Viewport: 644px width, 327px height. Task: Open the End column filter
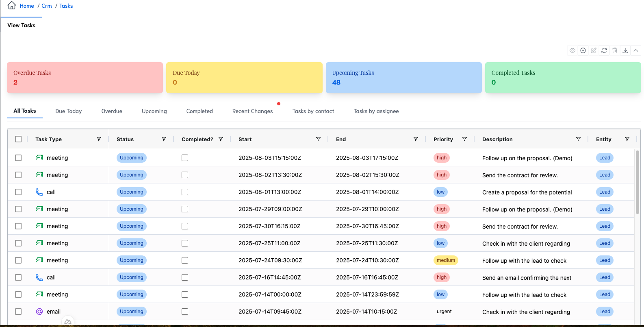pos(416,139)
